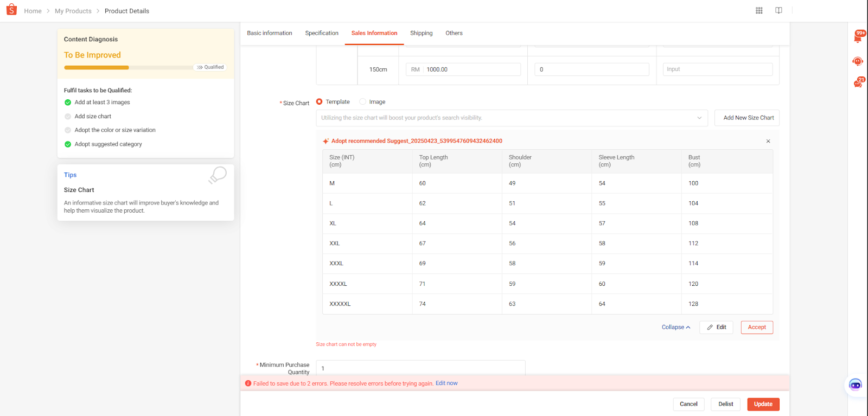
Task: Click the sparkle icon beside Adopt recommended
Action: (x=326, y=141)
